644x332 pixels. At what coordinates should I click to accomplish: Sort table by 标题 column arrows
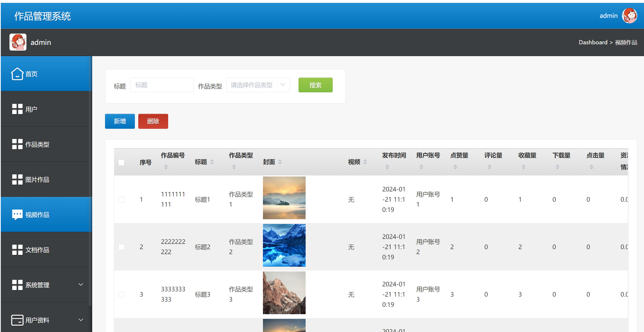click(x=212, y=162)
